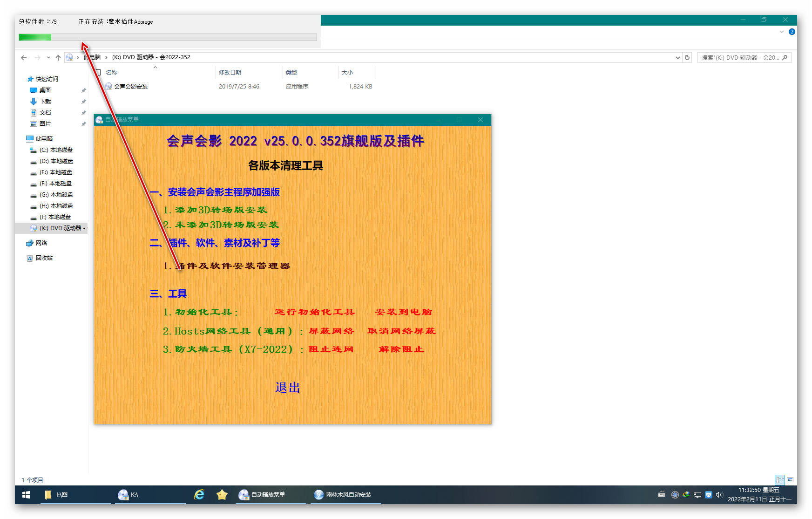Screen dimensions: 812x519
Task: Switch to large icons view layout
Action: [790, 480]
